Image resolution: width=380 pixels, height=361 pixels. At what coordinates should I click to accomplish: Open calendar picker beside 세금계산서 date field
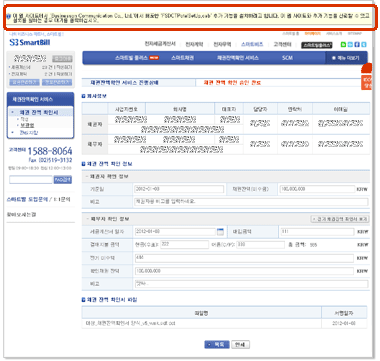(x=220, y=231)
